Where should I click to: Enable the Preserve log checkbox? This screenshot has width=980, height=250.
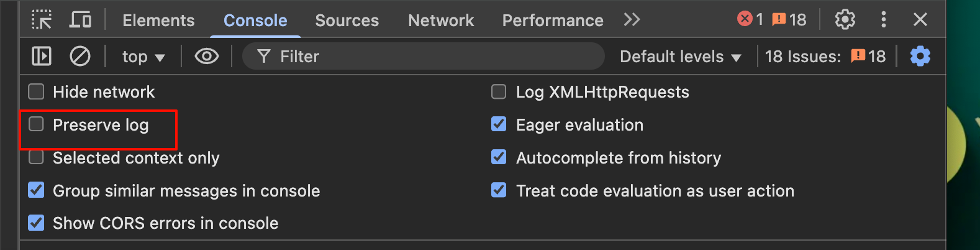tap(37, 124)
